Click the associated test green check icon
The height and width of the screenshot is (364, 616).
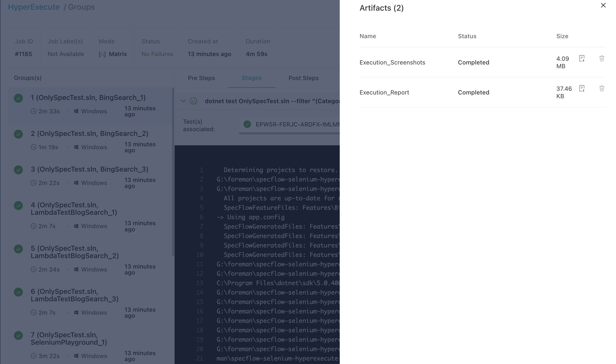click(x=247, y=124)
